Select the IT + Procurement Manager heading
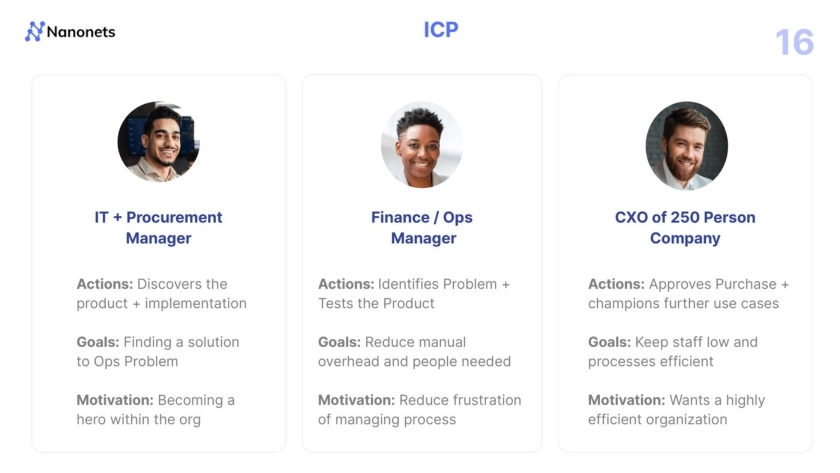840x473 pixels. (158, 228)
